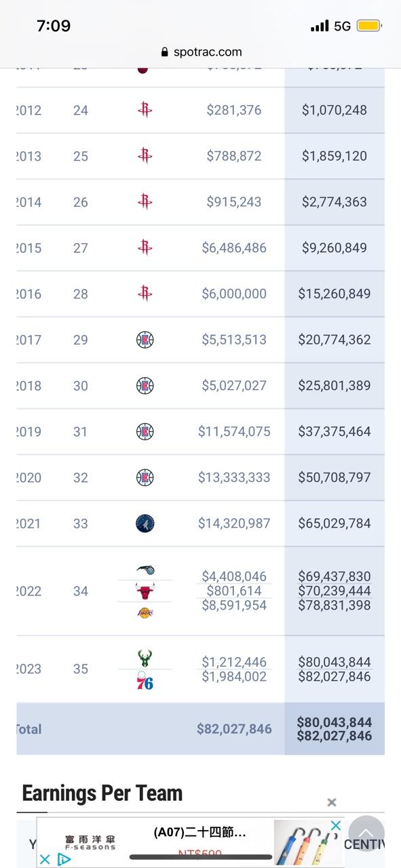The height and width of the screenshot is (868, 401).
Task: Click the Rockets logo in the 2012 row
Action: (145, 110)
